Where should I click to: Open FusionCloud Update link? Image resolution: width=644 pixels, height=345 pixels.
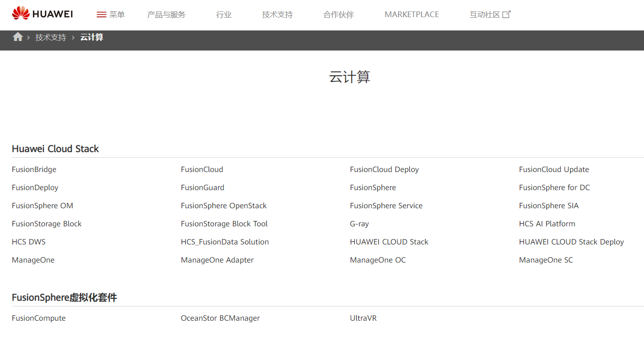coord(554,170)
